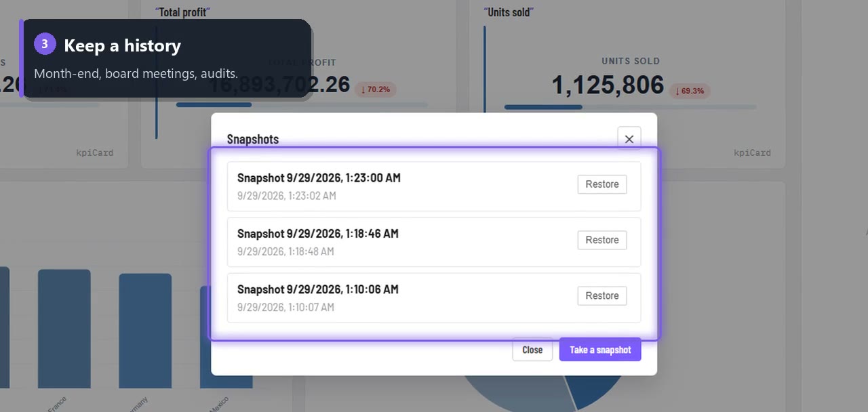Click the timestamp '9/29/2026, 1:10:07 AM'
Viewport: 868px width, 412px height.
point(285,307)
